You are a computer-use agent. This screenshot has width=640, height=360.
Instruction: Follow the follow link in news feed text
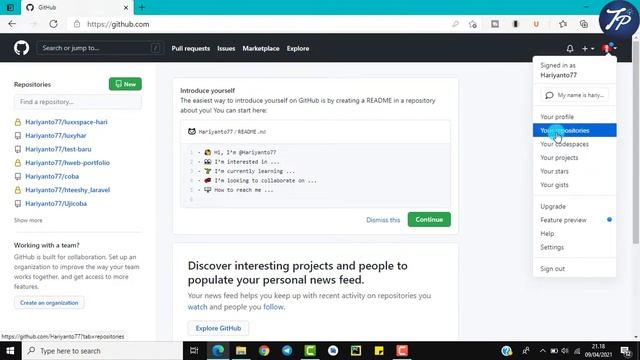point(273,307)
